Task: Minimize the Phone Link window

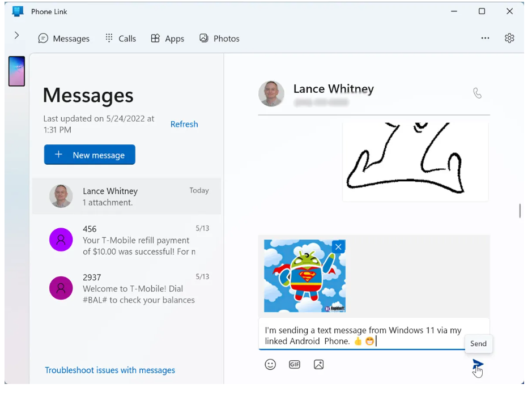Action: (x=454, y=11)
